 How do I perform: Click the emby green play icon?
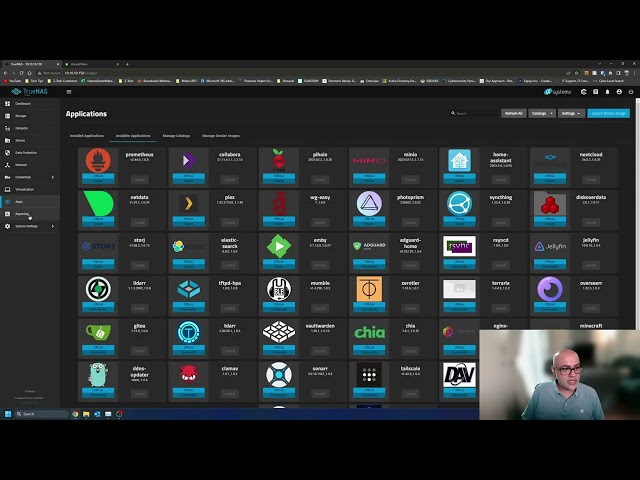click(279, 246)
